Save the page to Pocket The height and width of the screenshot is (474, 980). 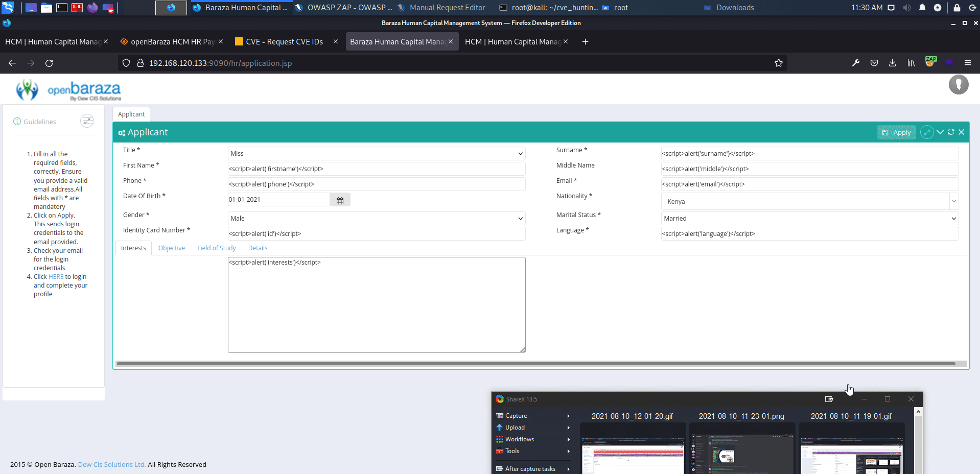[874, 63]
